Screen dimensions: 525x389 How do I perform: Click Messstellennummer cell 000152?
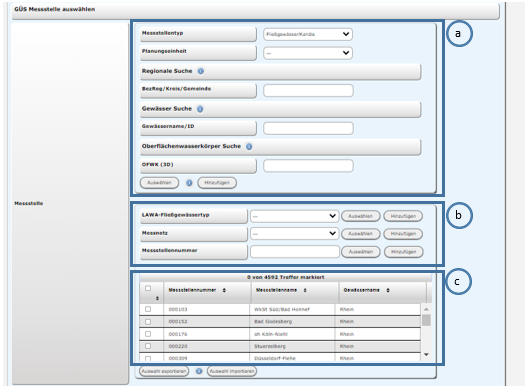pyautogui.click(x=207, y=322)
